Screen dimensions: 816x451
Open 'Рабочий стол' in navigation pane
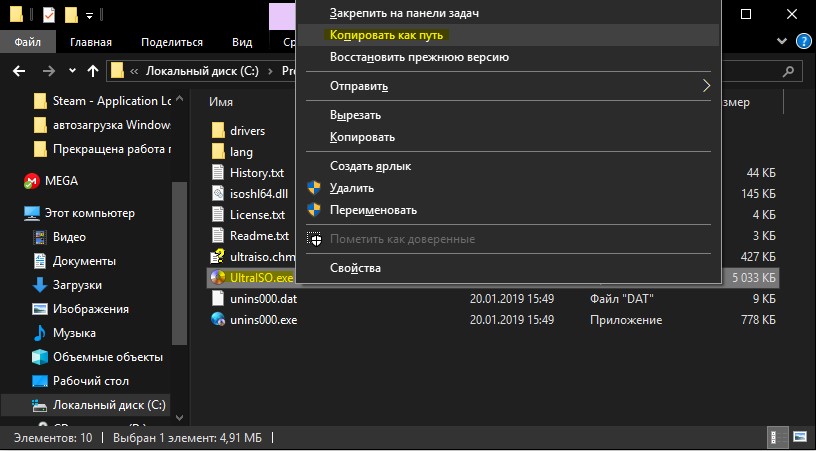click(x=91, y=381)
